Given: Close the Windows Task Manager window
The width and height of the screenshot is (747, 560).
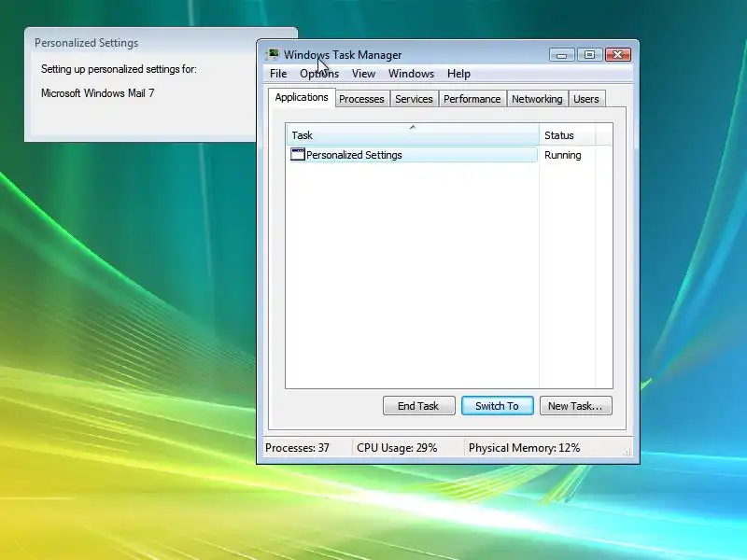Looking at the screenshot, I should 618,55.
